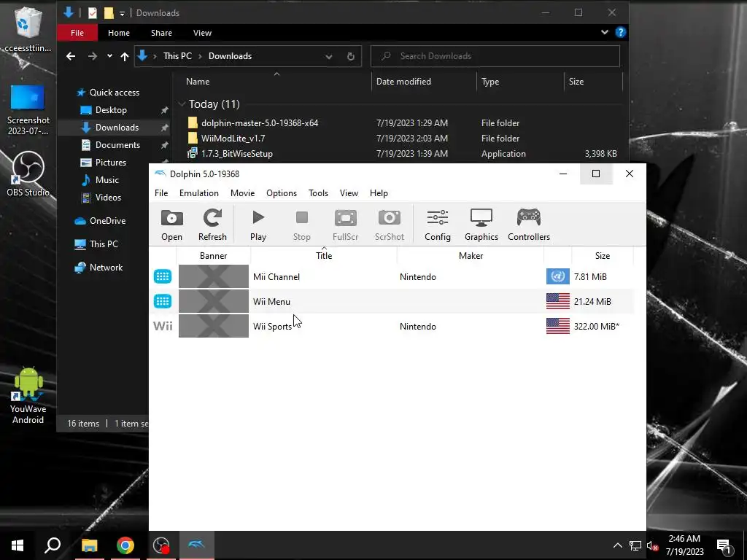Expand the address bar history dropdown
The height and width of the screenshot is (560, 747).
click(x=329, y=56)
